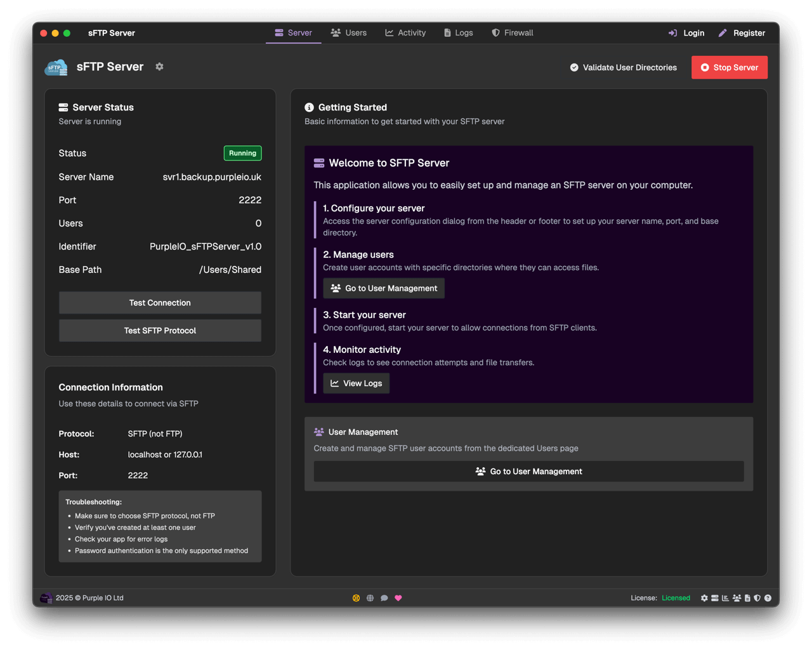Click Test Connection button
This screenshot has height=650, width=812.
point(160,303)
